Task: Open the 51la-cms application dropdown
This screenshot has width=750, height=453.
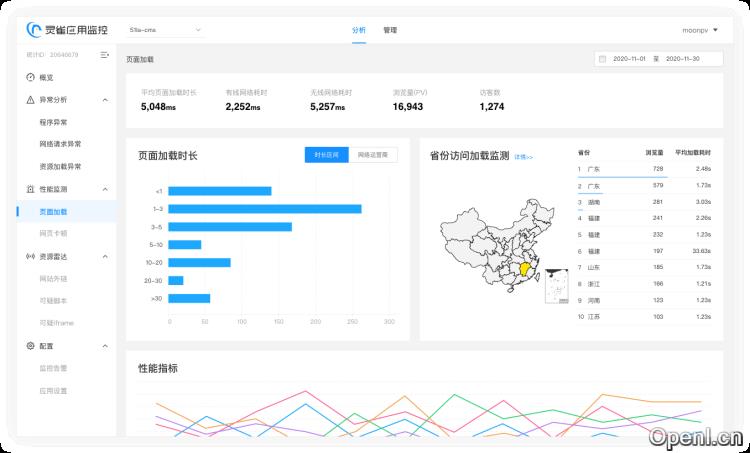Action: tap(164, 30)
